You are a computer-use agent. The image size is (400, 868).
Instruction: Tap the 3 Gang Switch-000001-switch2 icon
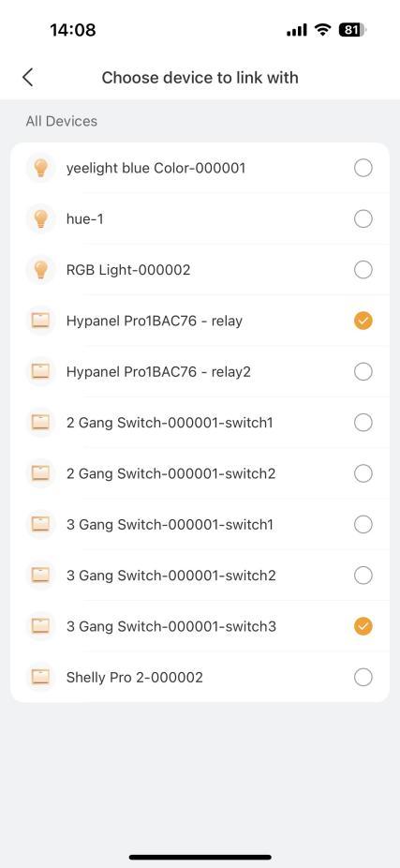41,576
